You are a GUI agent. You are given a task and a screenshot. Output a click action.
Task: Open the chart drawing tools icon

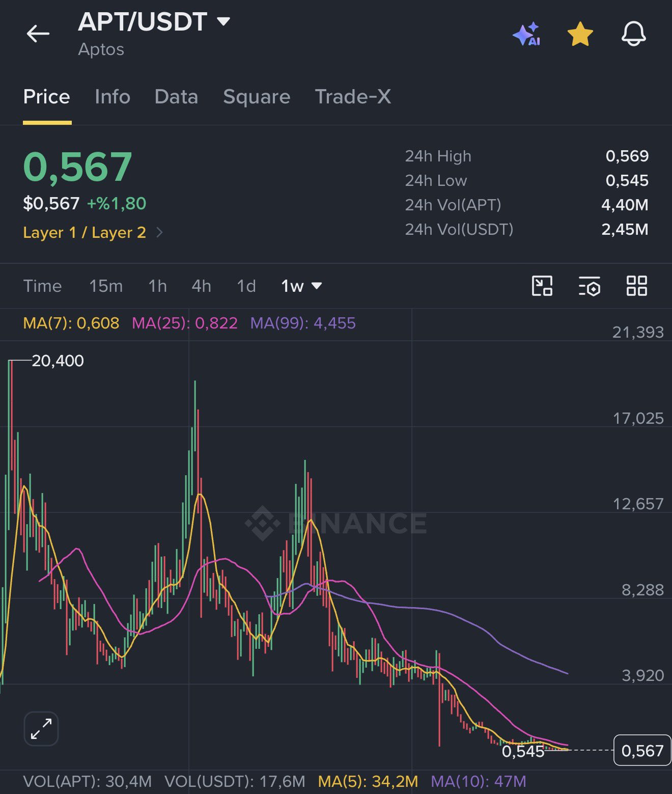pos(542,286)
